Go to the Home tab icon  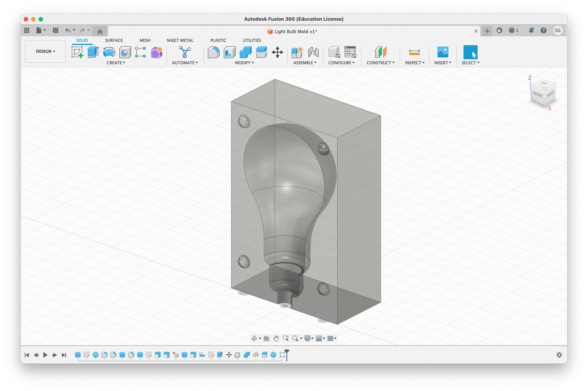click(100, 31)
